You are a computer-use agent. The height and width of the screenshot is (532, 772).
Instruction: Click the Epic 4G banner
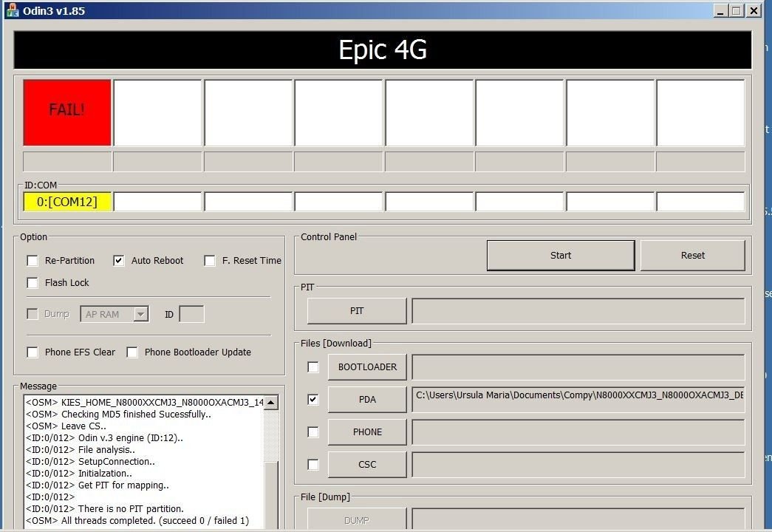click(383, 50)
